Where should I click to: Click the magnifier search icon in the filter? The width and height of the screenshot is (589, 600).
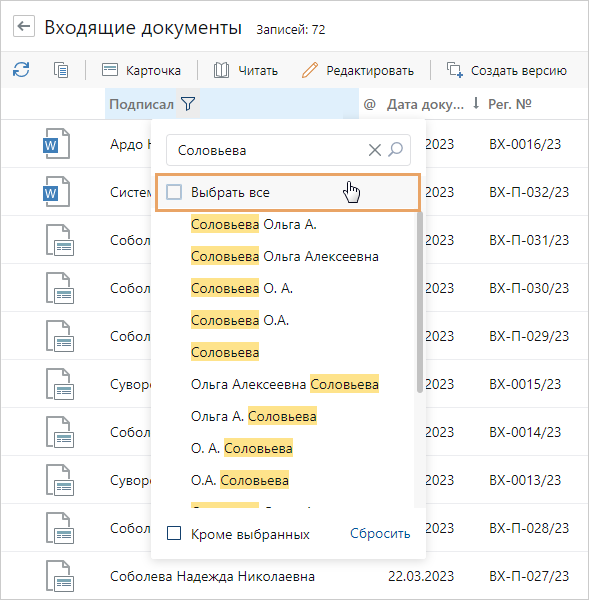[x=396, y=150]
